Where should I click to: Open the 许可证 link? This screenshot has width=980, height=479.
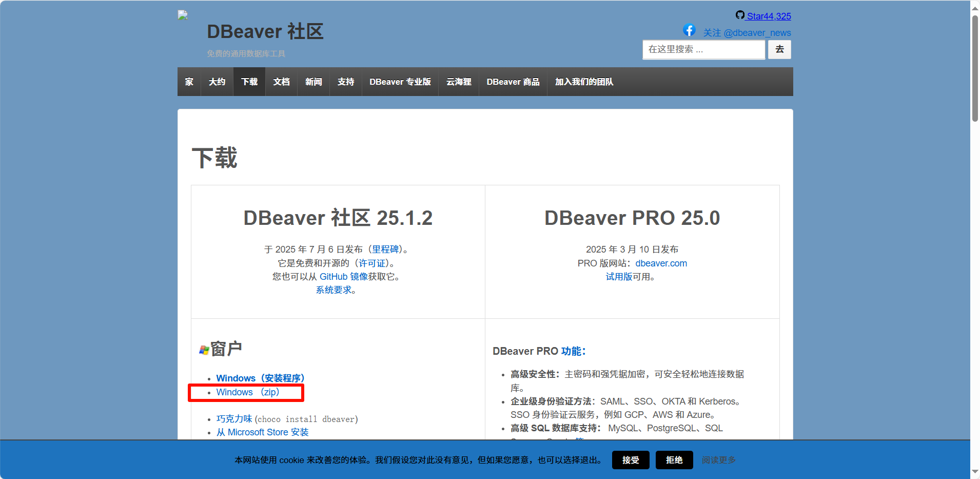372,263
